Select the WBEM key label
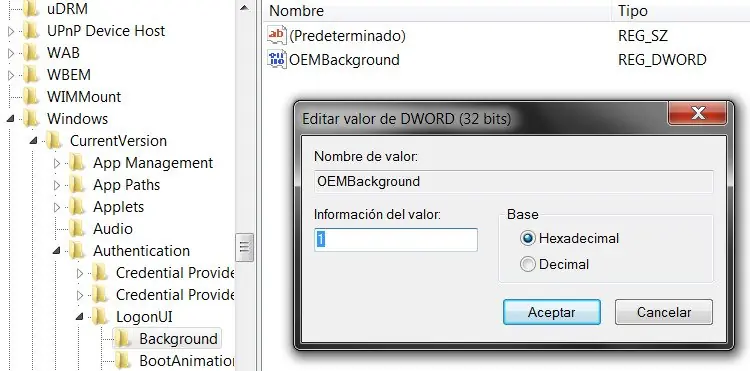This screenshot has width=750, height=371. tap(68, 75)
